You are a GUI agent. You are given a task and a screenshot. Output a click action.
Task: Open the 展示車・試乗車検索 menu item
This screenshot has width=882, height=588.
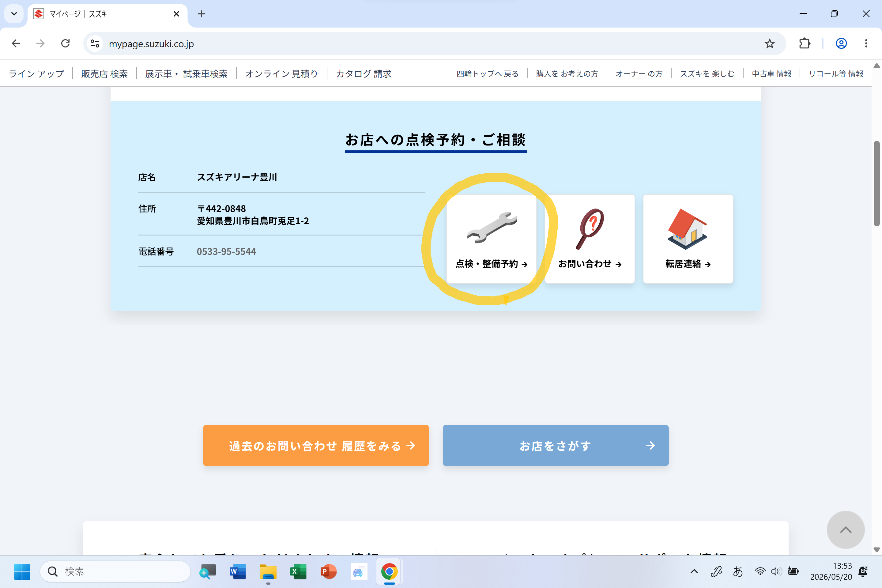187,73
